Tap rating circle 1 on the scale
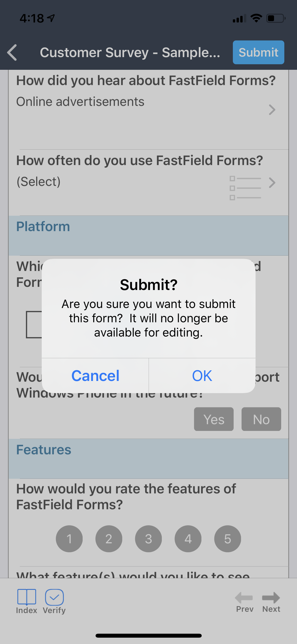 (69, 539)
